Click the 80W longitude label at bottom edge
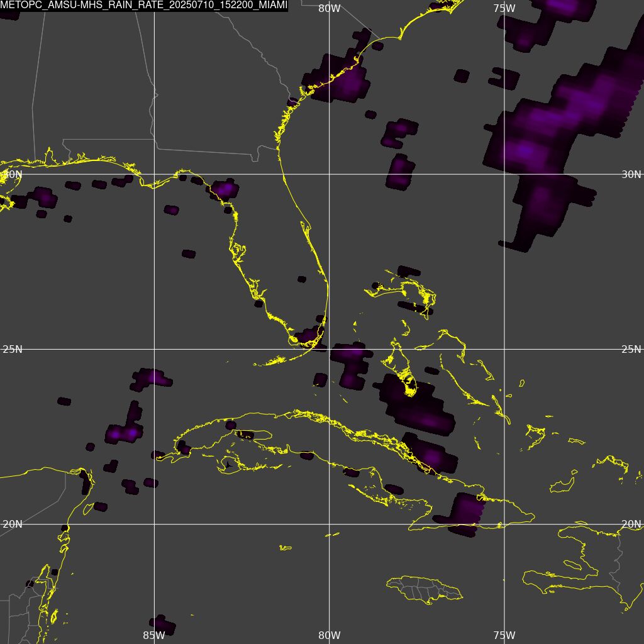 330,635
